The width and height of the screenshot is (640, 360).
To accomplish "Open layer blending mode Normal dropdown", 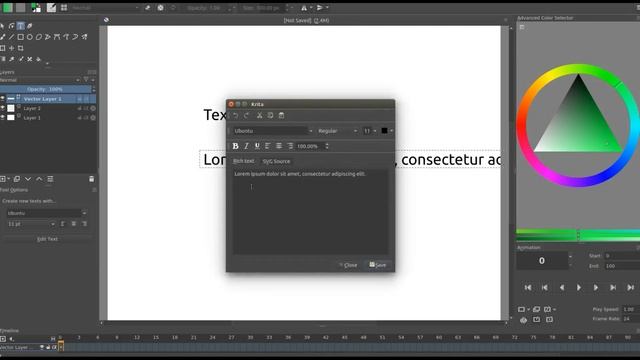I will tap(40, 80).
